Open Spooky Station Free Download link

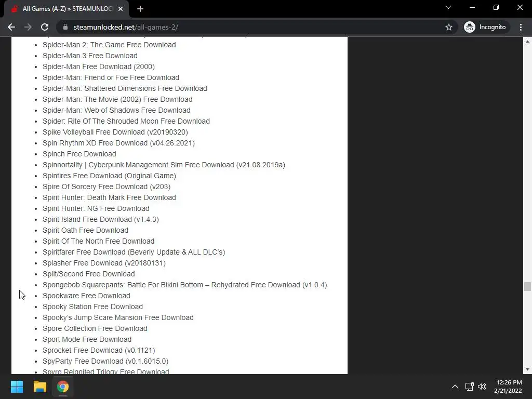pyautogui.click(x=92, y=307)
